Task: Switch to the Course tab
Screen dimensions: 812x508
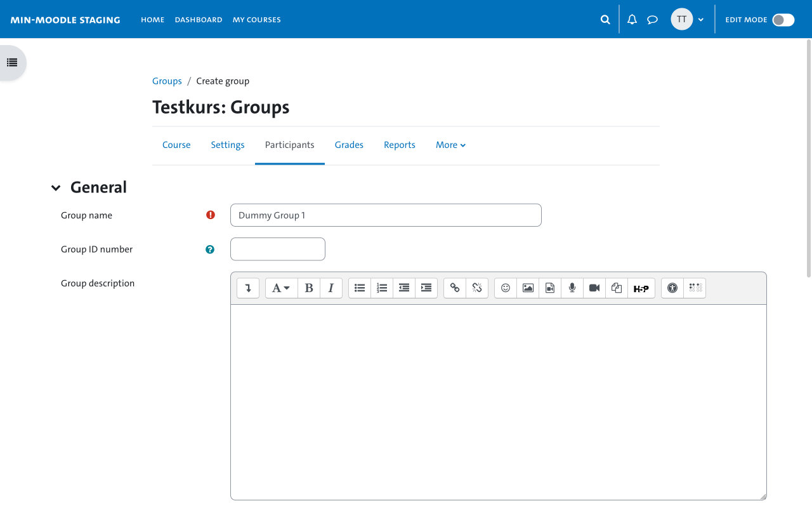Action: [176, 145]
